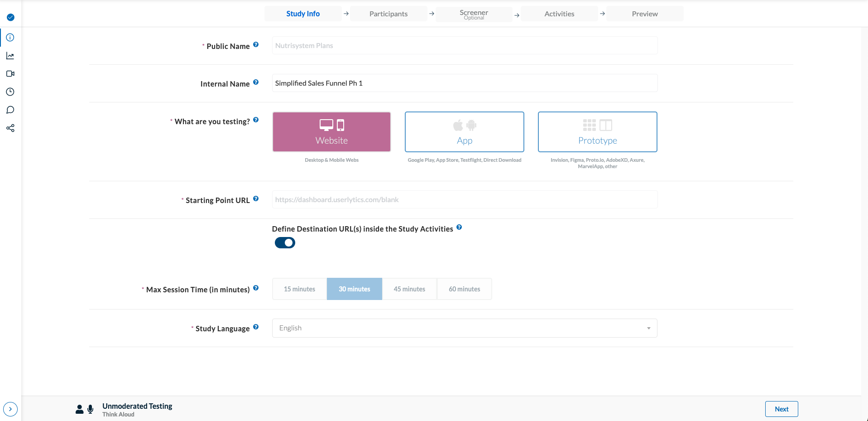Open the metrics chart sidebar icon

10,56
